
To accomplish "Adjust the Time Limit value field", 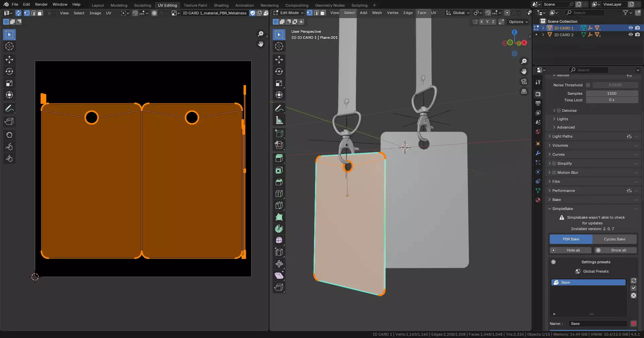I will (x=612, y=100).
